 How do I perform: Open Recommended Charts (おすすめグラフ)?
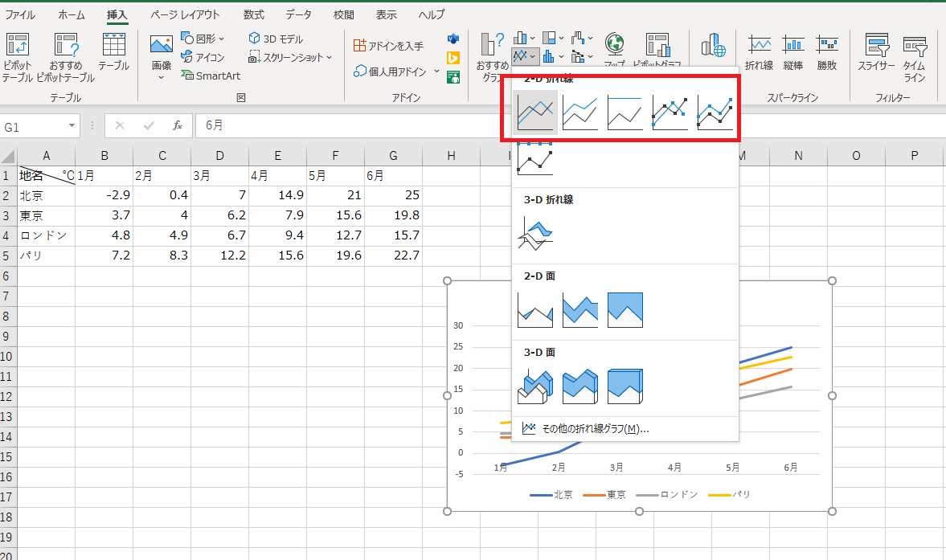[493, 58]
